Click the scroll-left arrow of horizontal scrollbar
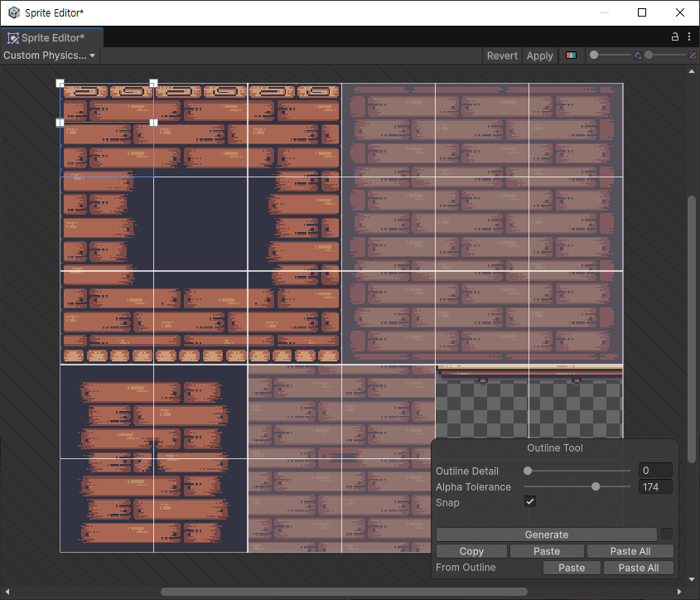The width and height of the screenshot is (700, 600). [x=7, y=592]
